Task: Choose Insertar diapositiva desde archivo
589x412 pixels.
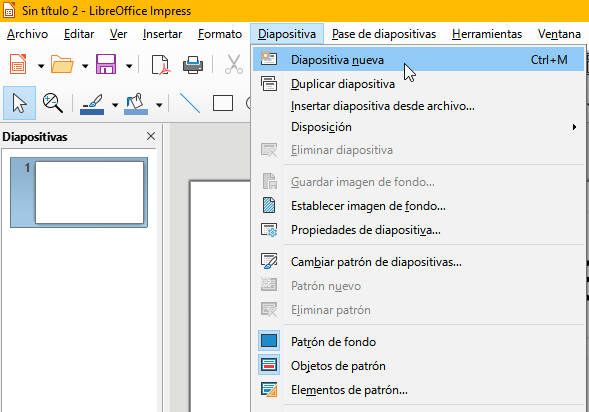Action: [418, 106]
